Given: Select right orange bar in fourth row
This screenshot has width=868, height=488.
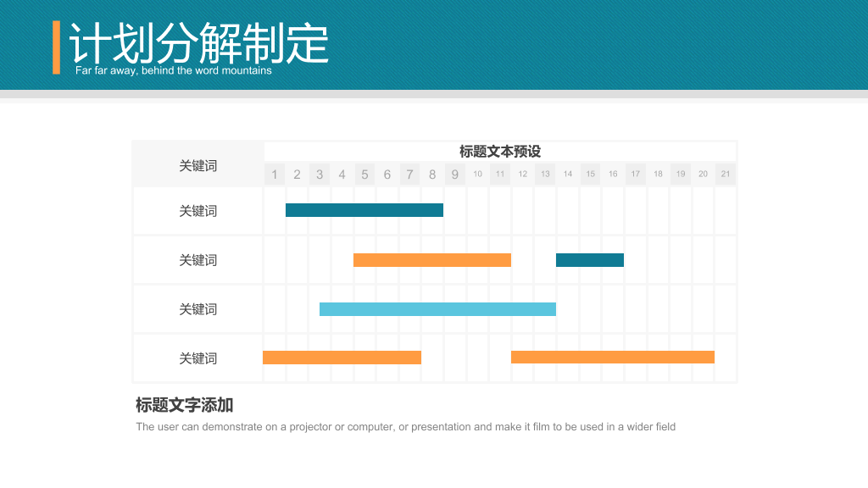Looking at the screenshot, I should tap(613, 357).
